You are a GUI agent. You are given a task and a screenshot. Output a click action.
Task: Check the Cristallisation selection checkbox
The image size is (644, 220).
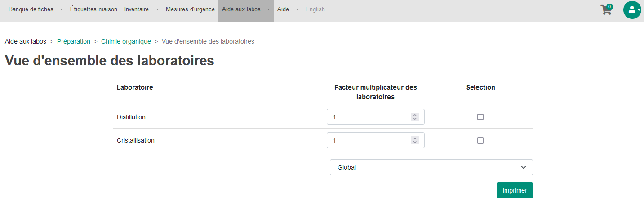point(480,140)
